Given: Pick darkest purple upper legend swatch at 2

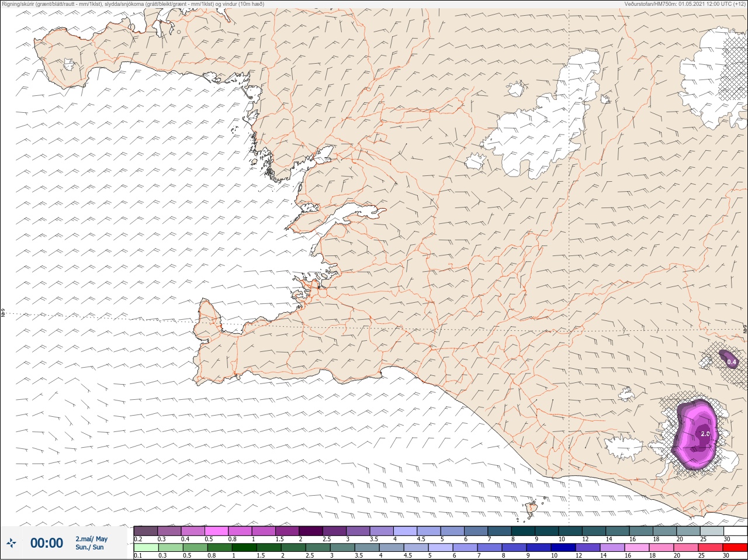Looking at the screenshot, I should point(311,531).
